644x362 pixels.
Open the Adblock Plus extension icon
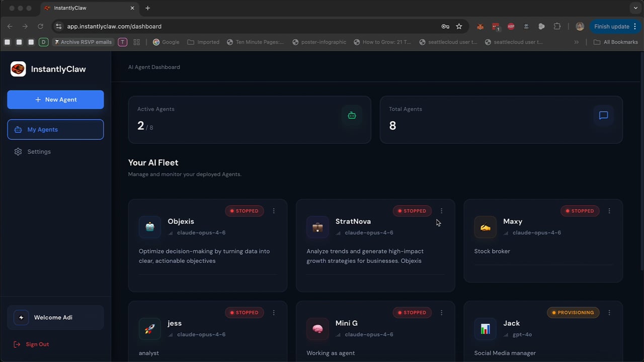pos(511,26)
